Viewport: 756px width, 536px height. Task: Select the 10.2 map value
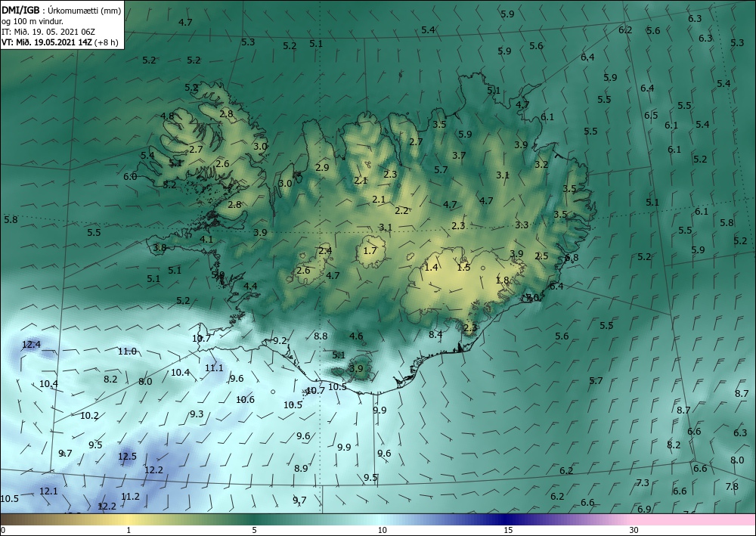(x=89, y=416)
